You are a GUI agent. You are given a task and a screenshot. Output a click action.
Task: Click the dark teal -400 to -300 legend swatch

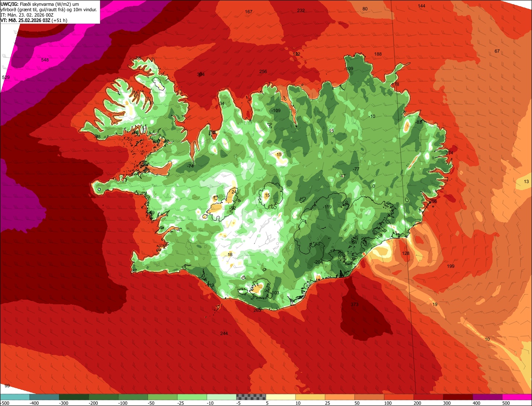coord(44,397)
